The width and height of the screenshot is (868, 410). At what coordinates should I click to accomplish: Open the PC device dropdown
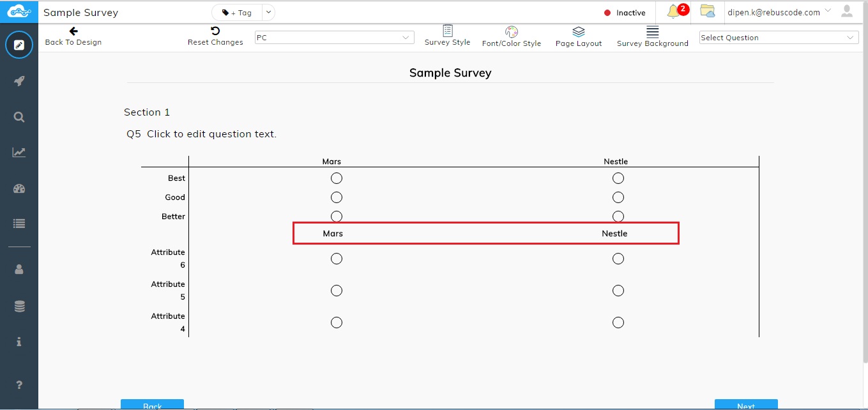(x=334, y=38)
